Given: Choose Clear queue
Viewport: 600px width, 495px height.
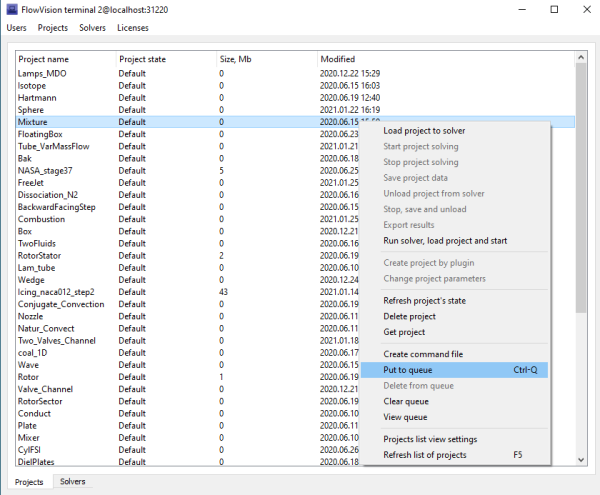Looking at the screenshot, I should pos(406,401).
